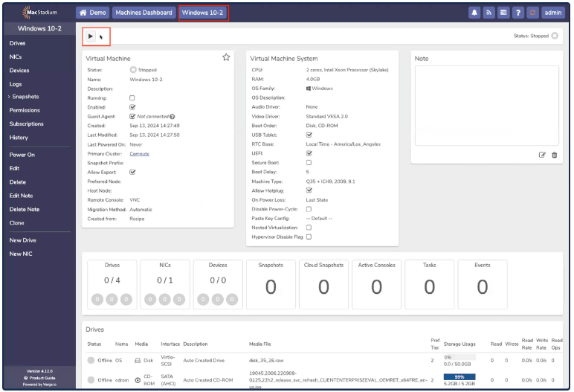Toggle the Guest Agent checkbox
This screenshot has height=392, width=574.
click(132, 117)
